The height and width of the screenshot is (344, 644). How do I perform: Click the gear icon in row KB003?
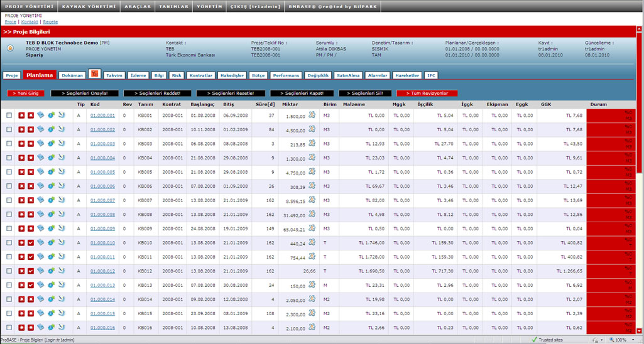click(x=52, y=144)
